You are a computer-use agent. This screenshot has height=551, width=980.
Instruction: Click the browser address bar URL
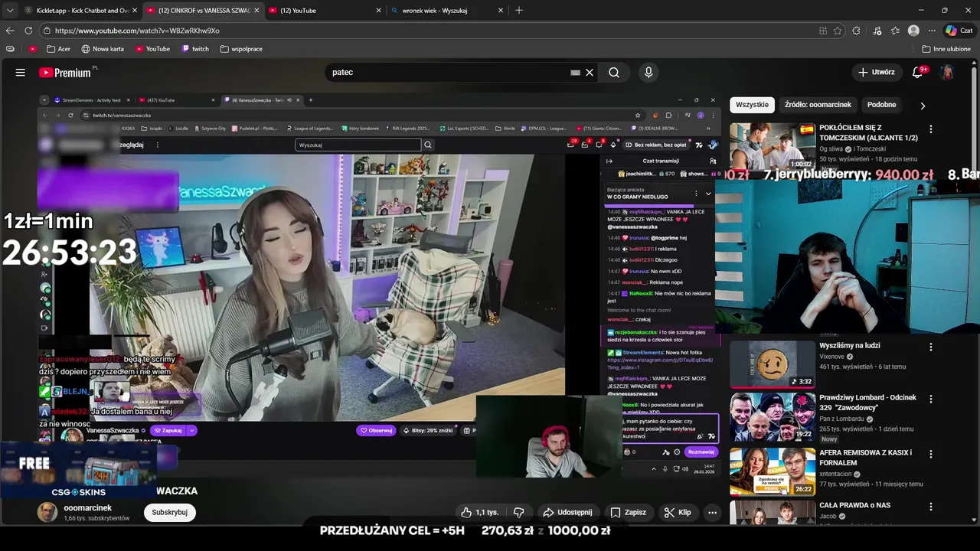tap(137, 31)
